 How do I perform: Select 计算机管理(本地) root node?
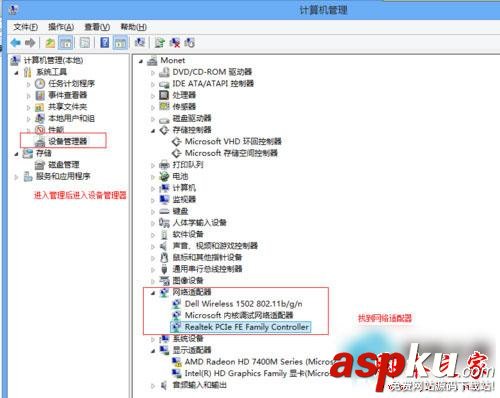53,60
